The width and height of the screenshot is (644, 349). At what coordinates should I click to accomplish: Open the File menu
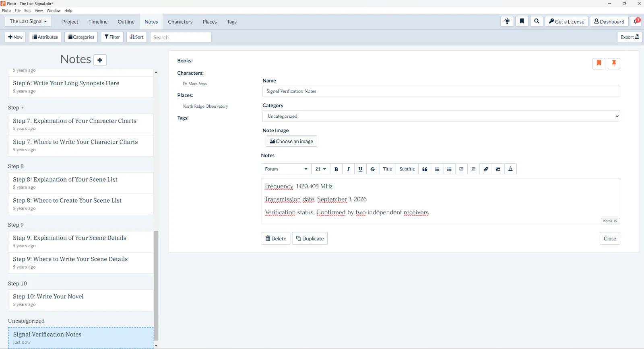[18, 10]
